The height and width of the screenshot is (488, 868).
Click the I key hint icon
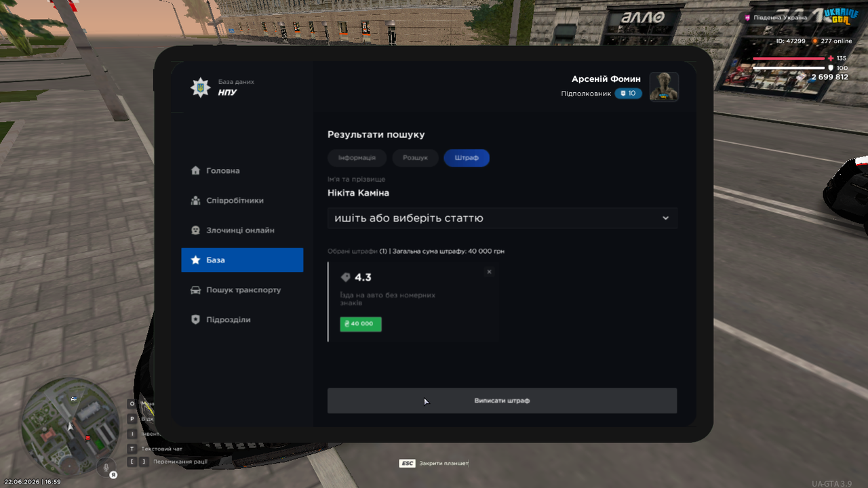(x=132, y=434)
